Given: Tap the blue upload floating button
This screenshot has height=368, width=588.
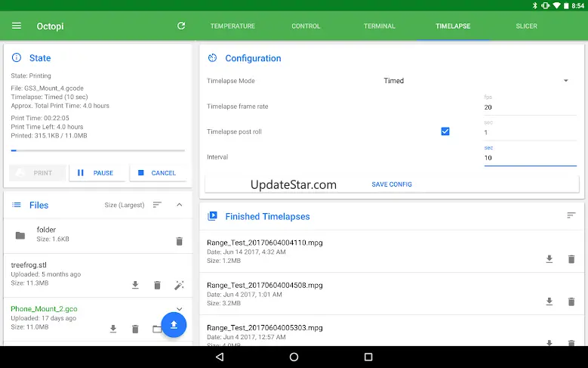Looking at the screenshot, I should 174,325.
